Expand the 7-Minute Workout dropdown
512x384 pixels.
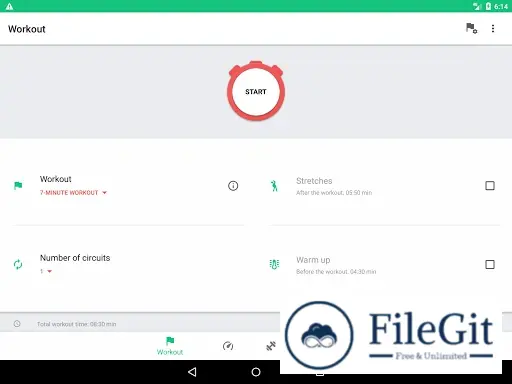point(73,193)
